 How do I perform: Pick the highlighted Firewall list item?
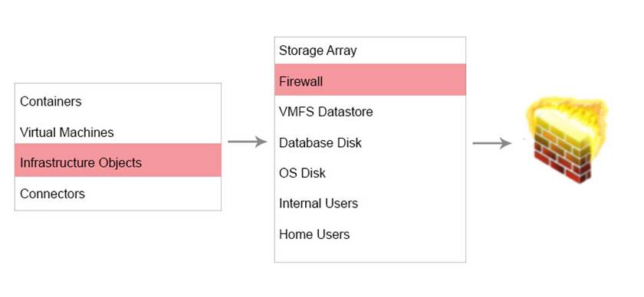tap(370, 80)
